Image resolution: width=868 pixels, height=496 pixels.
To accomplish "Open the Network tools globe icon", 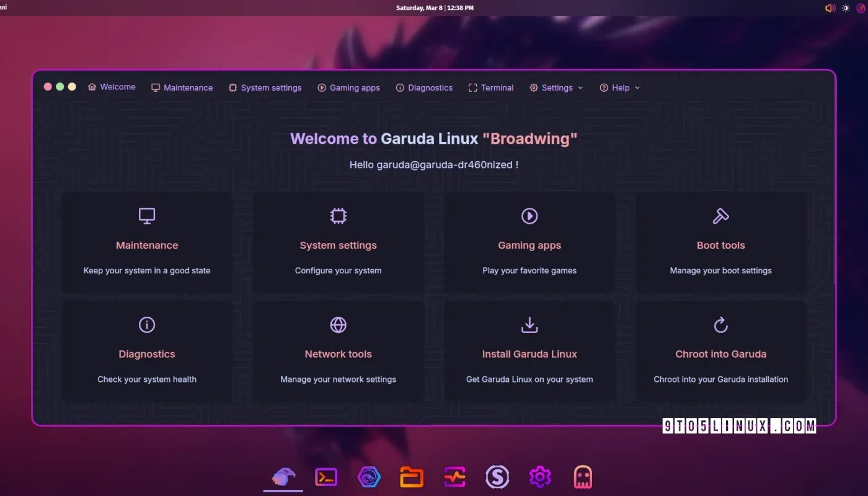I will point(338,324).
